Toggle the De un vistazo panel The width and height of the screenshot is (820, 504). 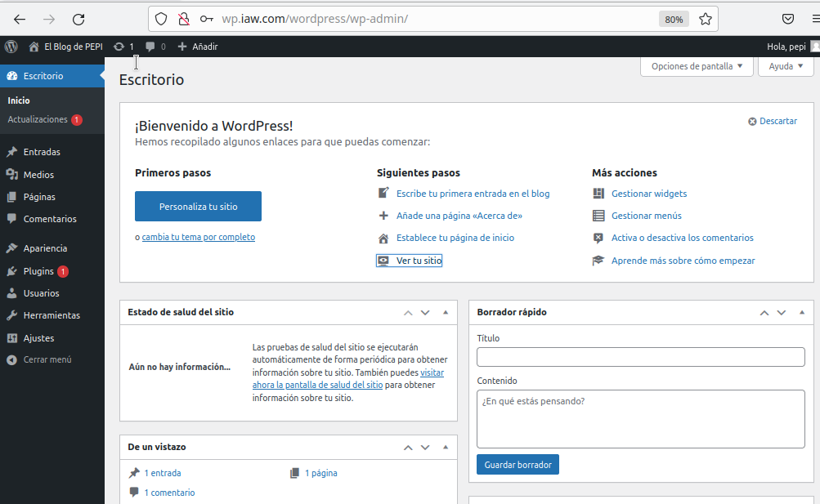click(446, 447)
